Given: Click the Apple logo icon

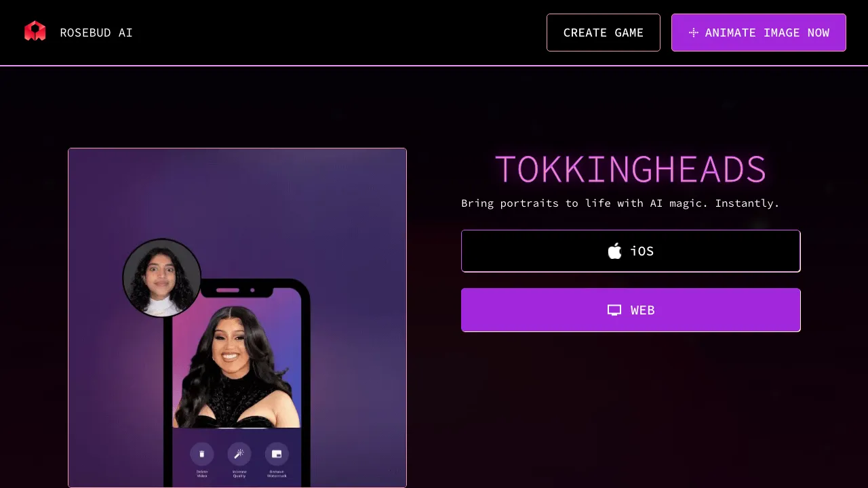Looking at the screenshot, I should tap(614, 251).
